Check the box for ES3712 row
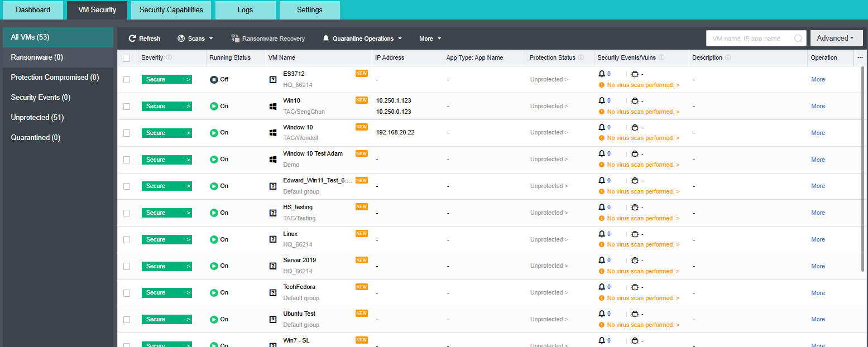Viewport: 868px width, 347px height. click(127, 80)
